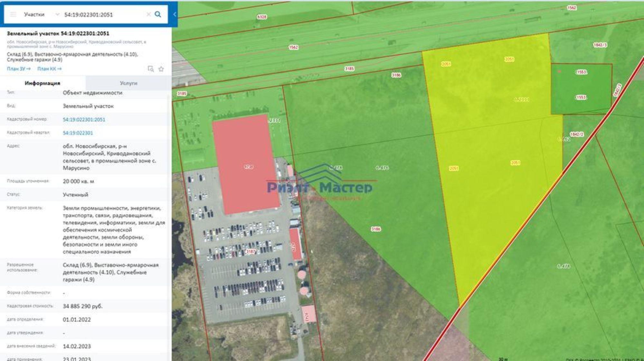Select the red building polygon on map

246,164
